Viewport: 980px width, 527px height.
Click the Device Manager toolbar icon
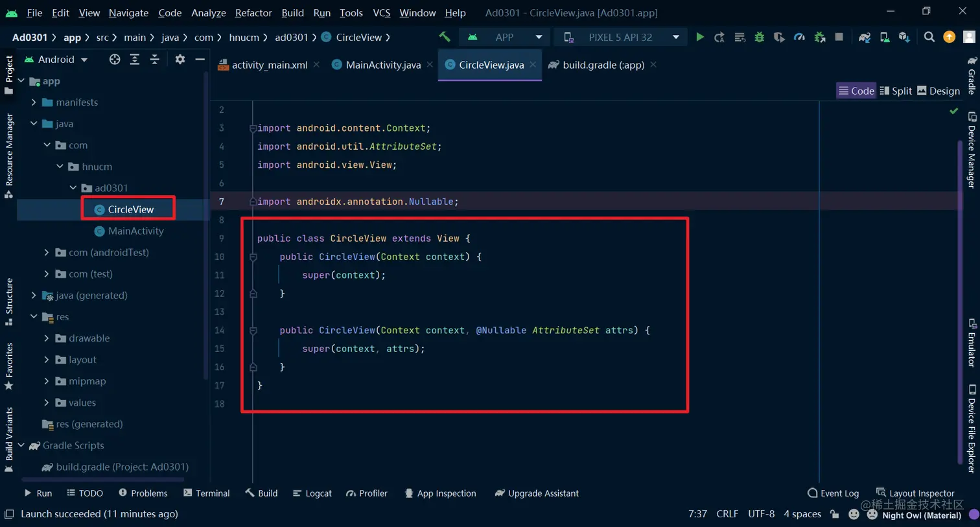coord(884,37)
